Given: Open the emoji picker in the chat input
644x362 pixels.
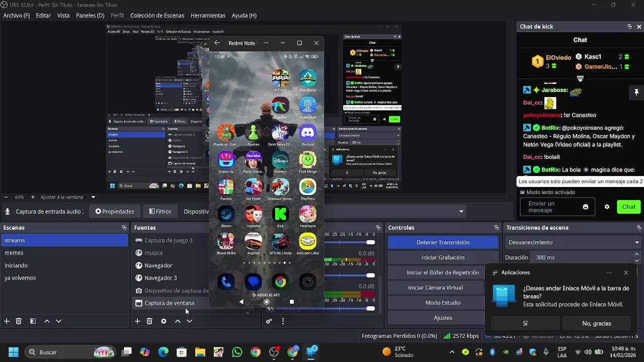Looking at the screenshot, I should coord(586,207).
